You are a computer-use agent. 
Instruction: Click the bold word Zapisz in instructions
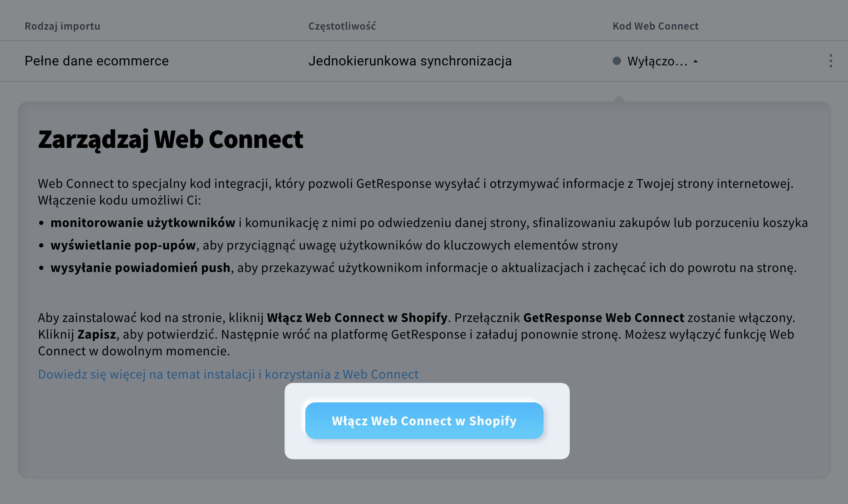(x=97, y=334)
